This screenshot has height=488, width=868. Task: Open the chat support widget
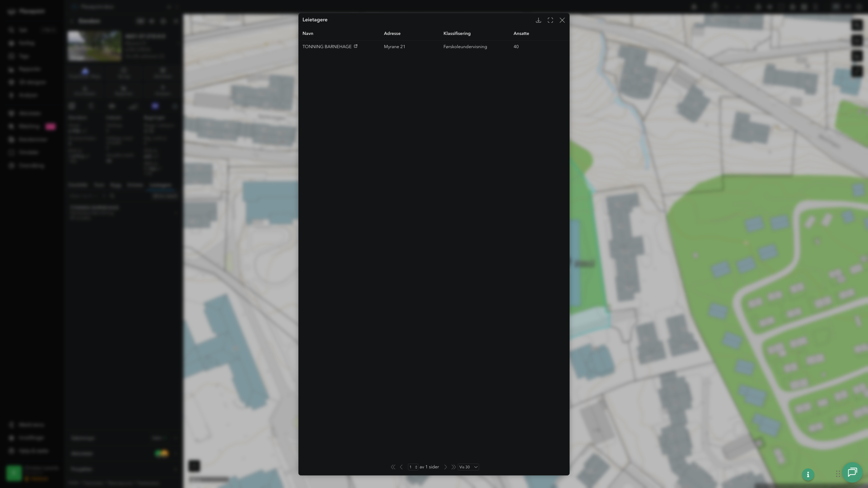852,472
